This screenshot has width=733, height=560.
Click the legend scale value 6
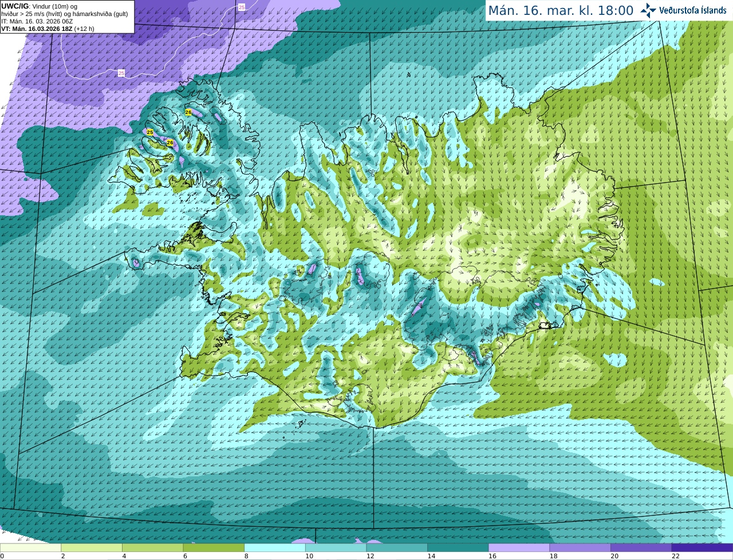pos(185,556)
